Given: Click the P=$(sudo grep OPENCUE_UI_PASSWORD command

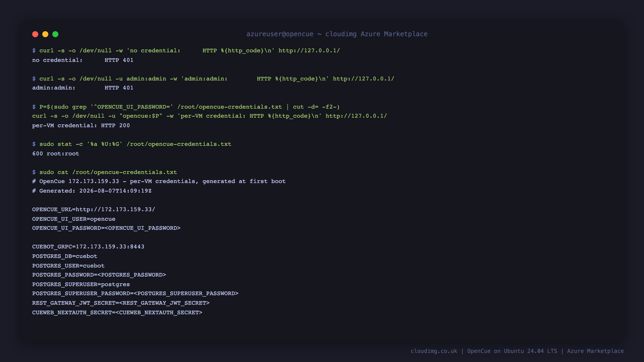Looking at the screenshot, I should point(186,107).
